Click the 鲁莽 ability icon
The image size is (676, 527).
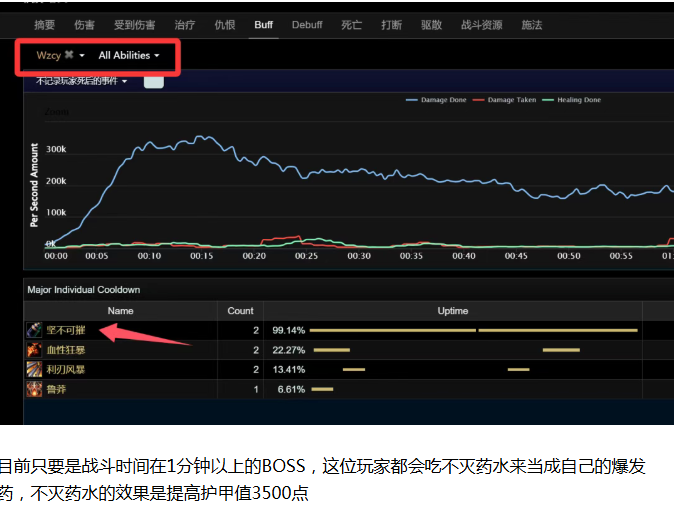[34, 389]
